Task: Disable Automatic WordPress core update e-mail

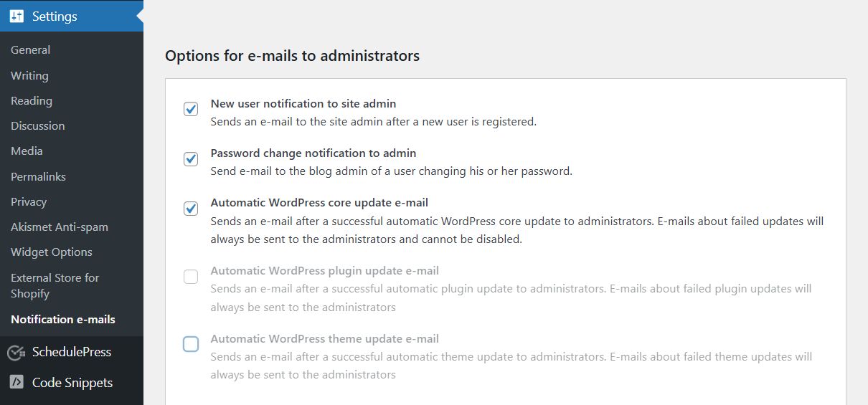Action: (191, 209)
